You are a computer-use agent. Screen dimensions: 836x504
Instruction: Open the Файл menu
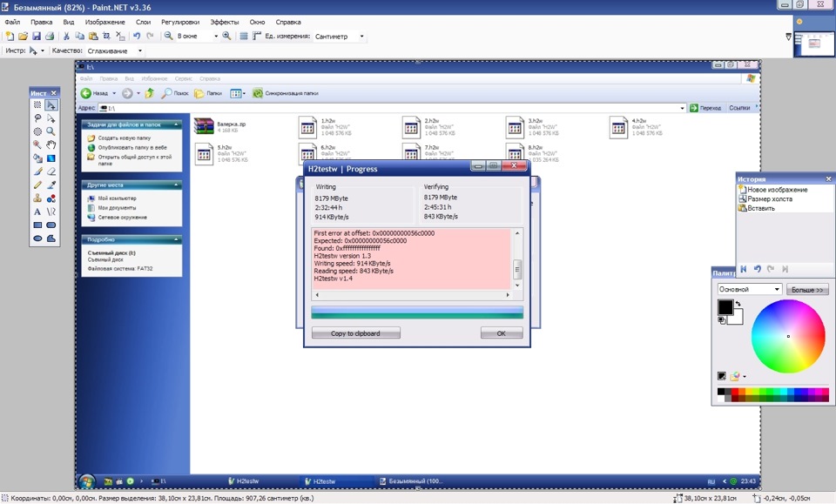[12, 22]
